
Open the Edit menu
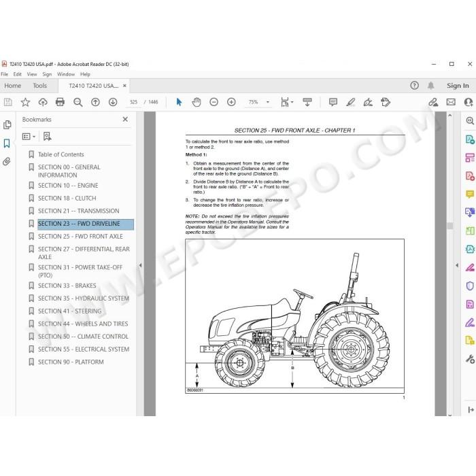coord(17,74)
